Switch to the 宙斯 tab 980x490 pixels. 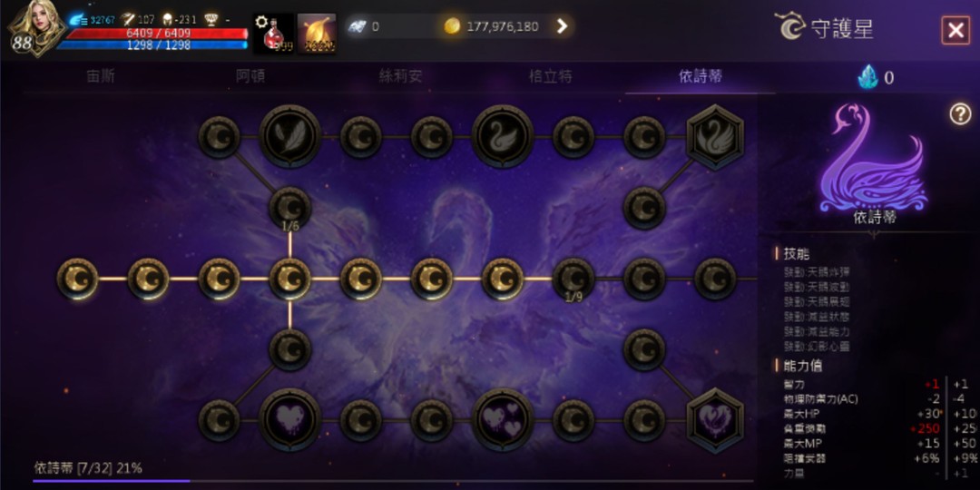[101, 77]
